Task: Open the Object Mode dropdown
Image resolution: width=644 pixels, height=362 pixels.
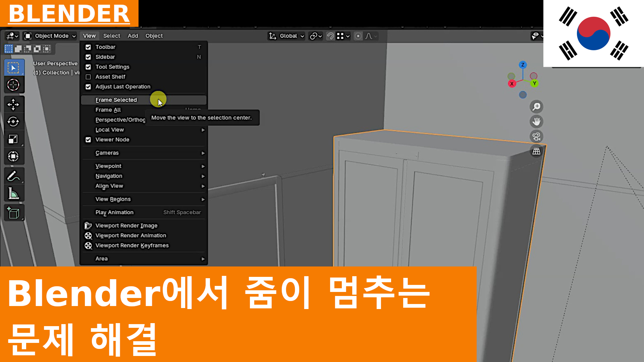Action: tap(50, 36)
